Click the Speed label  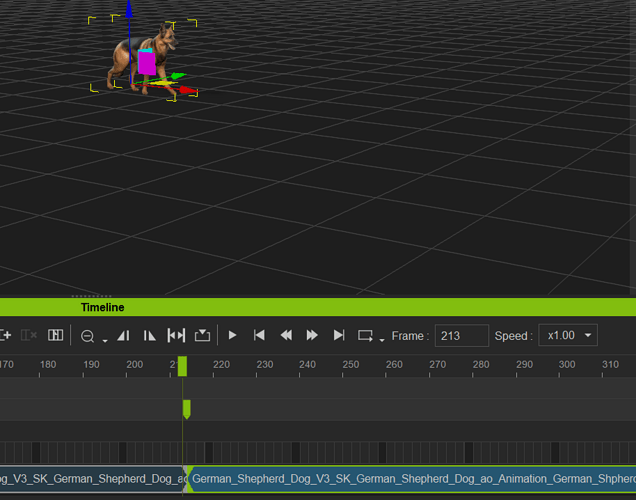click(513, 336)
